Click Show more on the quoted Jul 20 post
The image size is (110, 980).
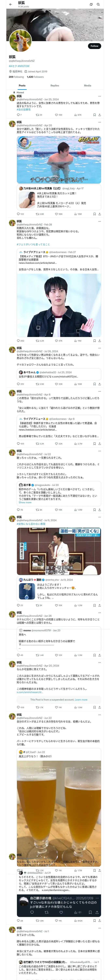(25, 503)
